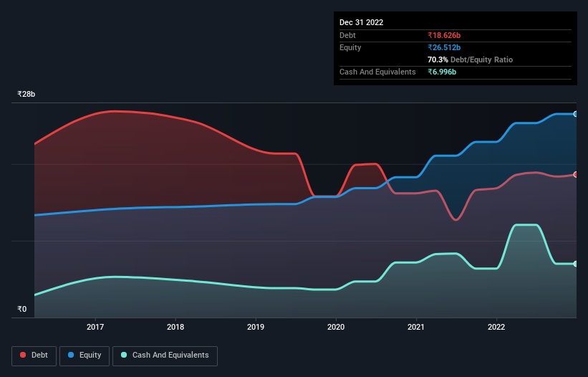Toggle the Cash And Equivalents legend button
This screenshot has width=588, height=377.
pyautogui.click(x=165, y=355)
